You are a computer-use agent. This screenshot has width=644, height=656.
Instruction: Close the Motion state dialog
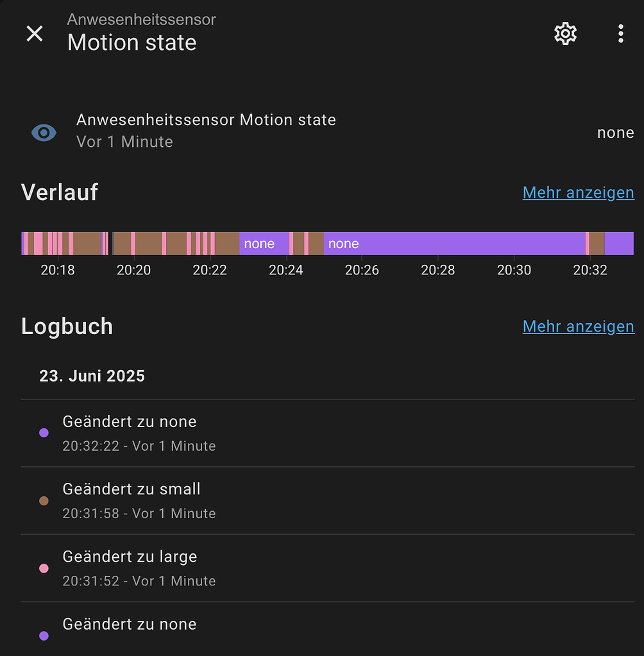pos(35,33)
